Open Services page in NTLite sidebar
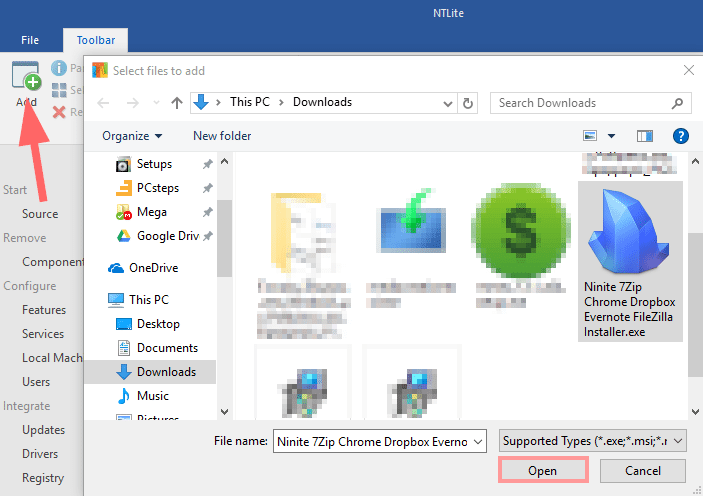The height and width of the screenshot is (496, 703). click(x=43, y=334)
